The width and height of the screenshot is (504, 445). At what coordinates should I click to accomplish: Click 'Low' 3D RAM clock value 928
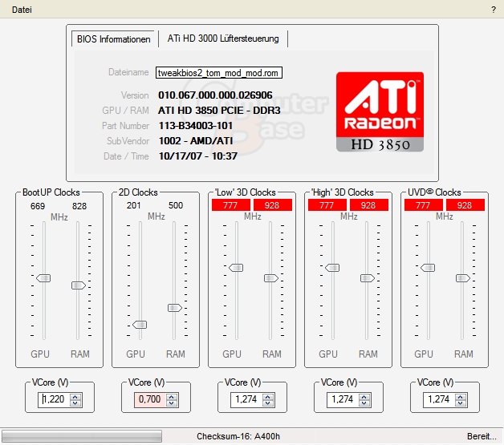[x=273, y=204]
